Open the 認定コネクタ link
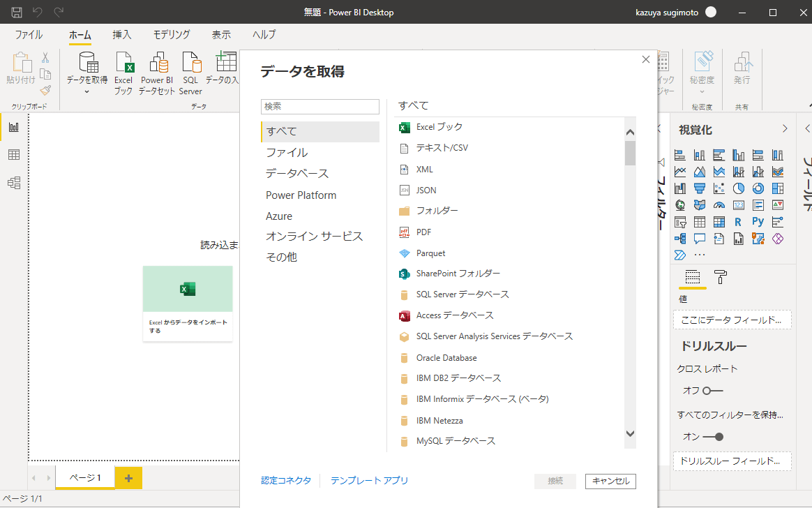This screenshot has width=812, height=508. [287, 481]
